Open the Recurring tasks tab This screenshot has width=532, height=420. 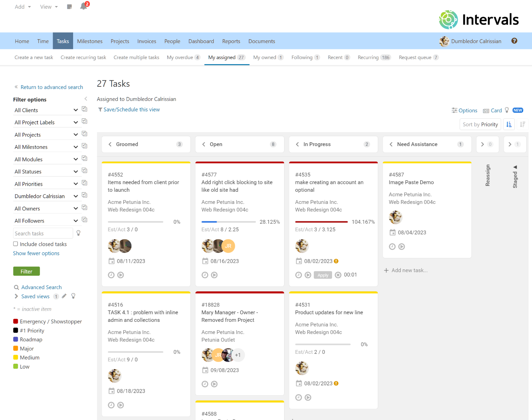pos(368,57)
